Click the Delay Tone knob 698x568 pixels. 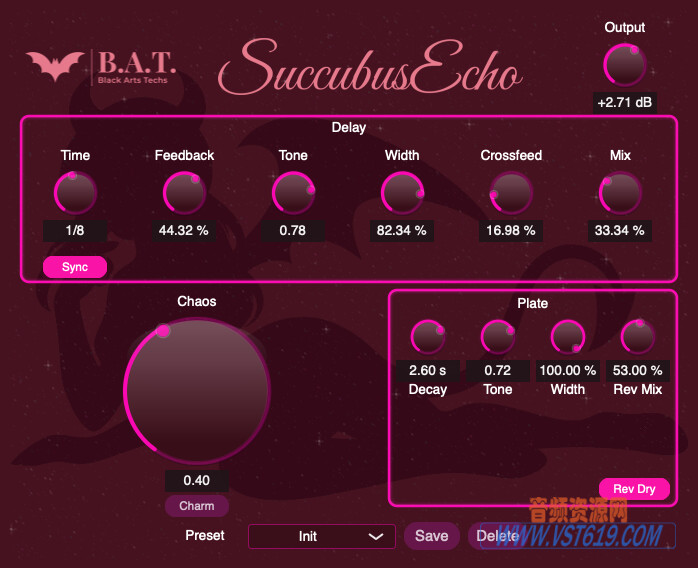293,192
